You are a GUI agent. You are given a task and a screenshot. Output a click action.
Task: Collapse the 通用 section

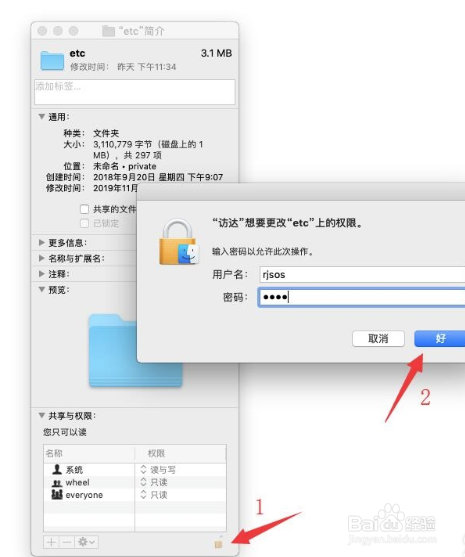pyautogui.click(x=42, y=117)
